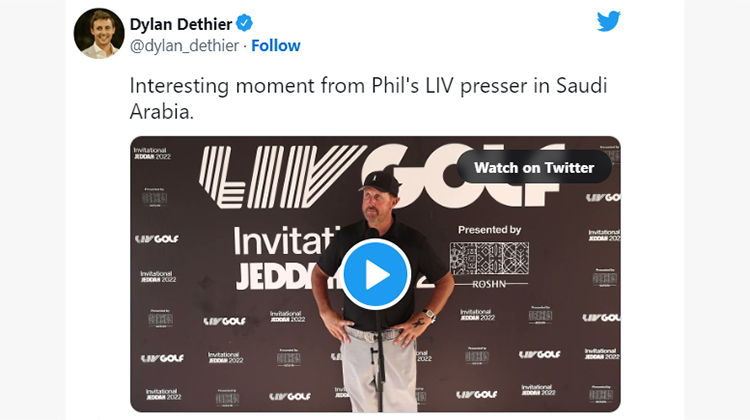Click the Presented by label in video
This screenshot has width=750, height=420.
tap(489, 230)
